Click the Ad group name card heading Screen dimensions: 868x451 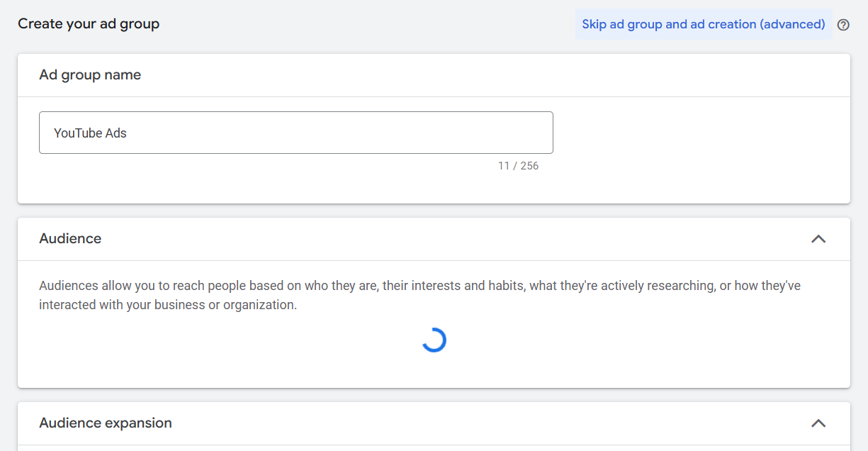point(90,75)
